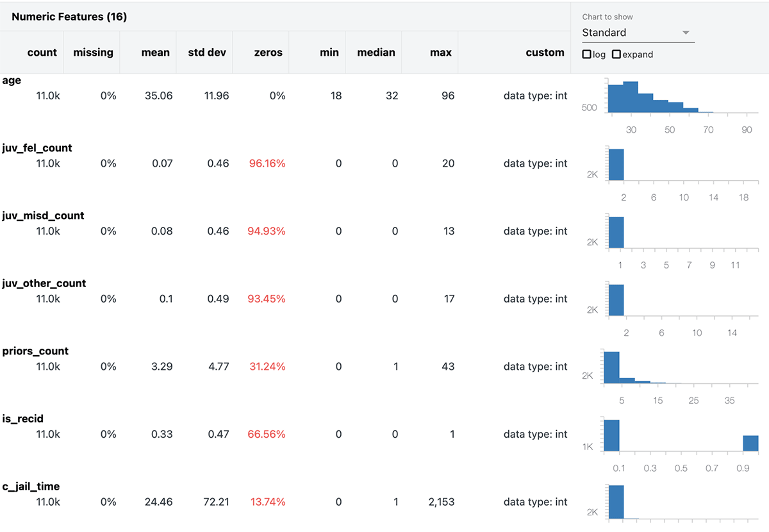Sort by the count column header

[42, 53]
